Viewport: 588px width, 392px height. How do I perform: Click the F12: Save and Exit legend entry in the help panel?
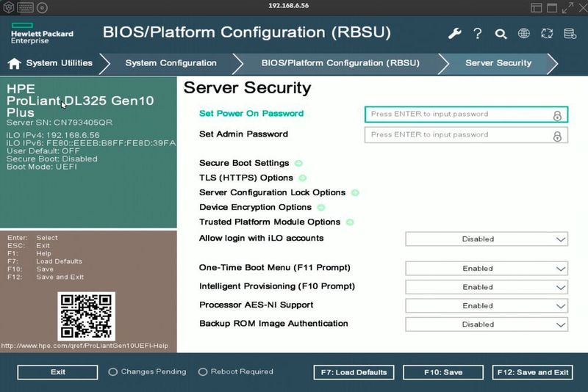coord(46,277)
